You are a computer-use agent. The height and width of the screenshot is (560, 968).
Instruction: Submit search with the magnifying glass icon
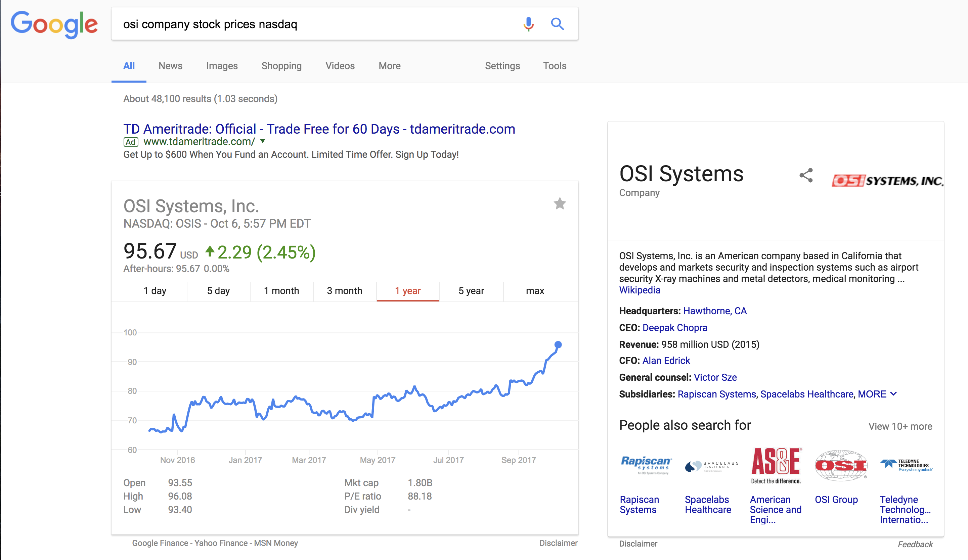point(557,24)
